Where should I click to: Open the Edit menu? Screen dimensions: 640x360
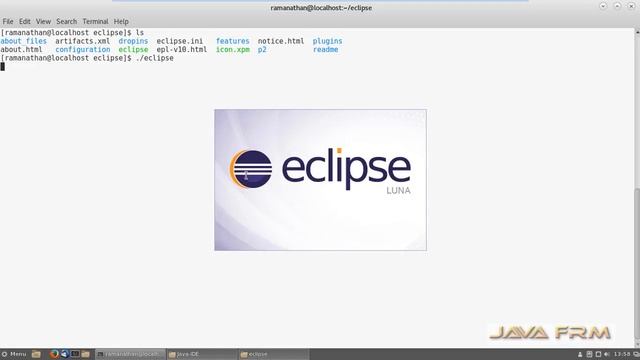click(x=24, y=22)
